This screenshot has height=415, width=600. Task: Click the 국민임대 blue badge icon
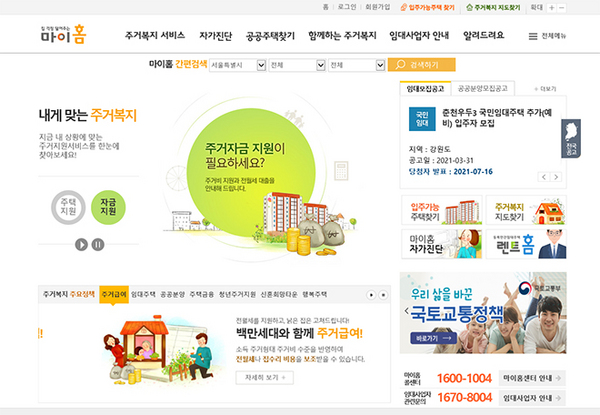pos(422,119)
